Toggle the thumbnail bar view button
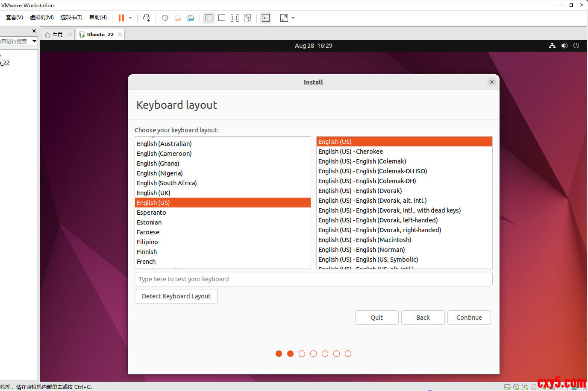 point(222,18)
